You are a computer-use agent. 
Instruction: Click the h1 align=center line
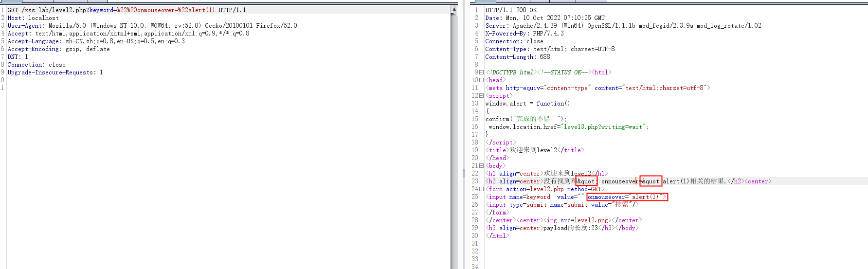(x=547, y=174)
